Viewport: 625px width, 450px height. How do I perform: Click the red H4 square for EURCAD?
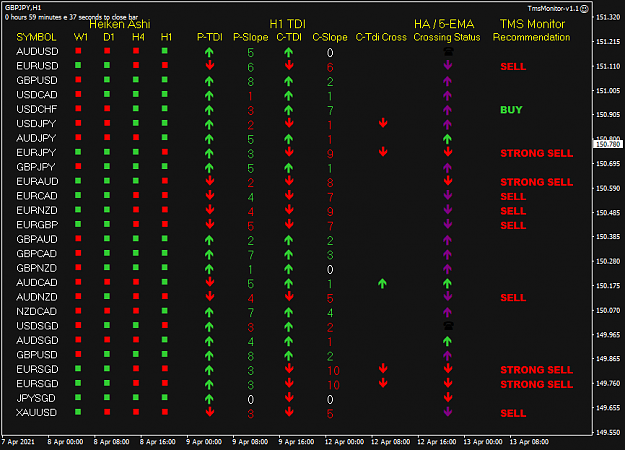pos(136,195)
